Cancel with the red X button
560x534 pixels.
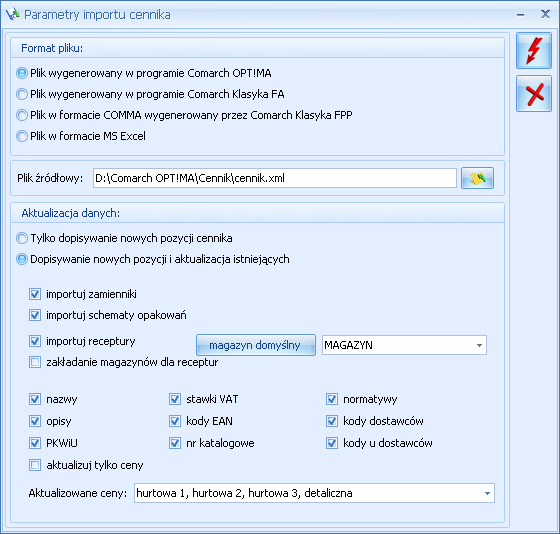[x=534, y=94]
